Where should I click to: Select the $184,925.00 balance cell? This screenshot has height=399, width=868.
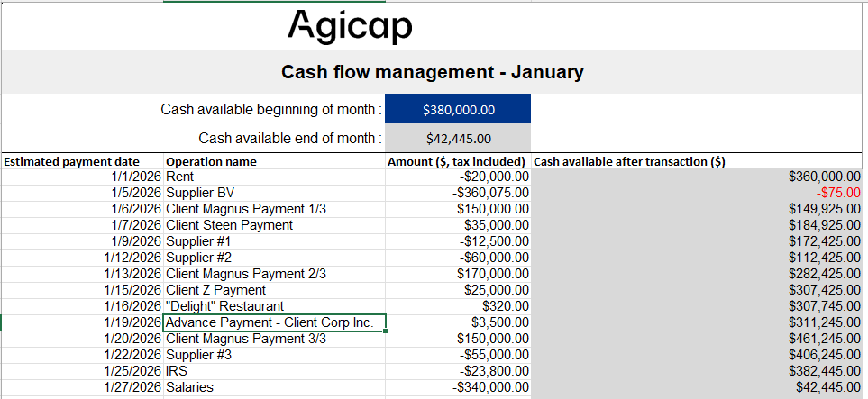coord(697,225)
